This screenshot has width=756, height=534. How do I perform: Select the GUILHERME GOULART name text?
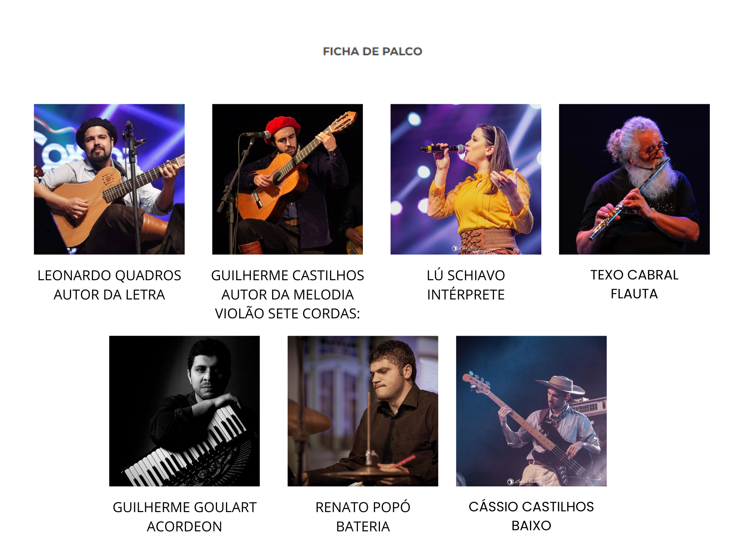pyautogui.click(x=184, y=508)
